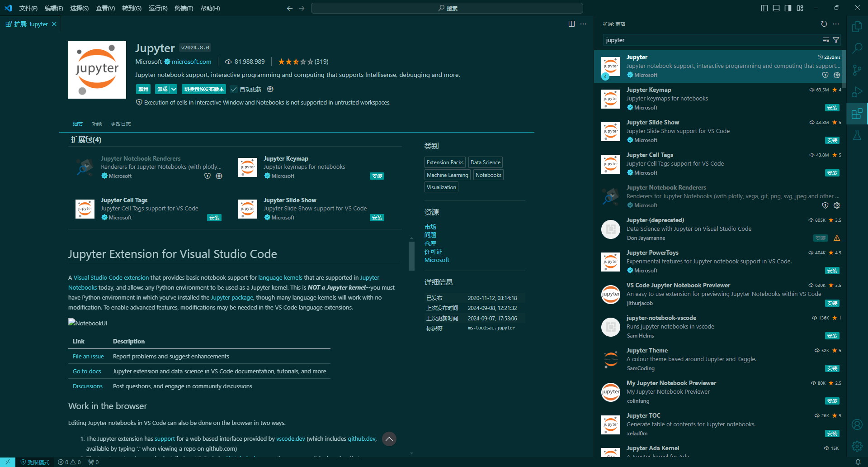Click the microsoft.com publisher link
This screenshot has height=467, width=868.
click(191, 62)
